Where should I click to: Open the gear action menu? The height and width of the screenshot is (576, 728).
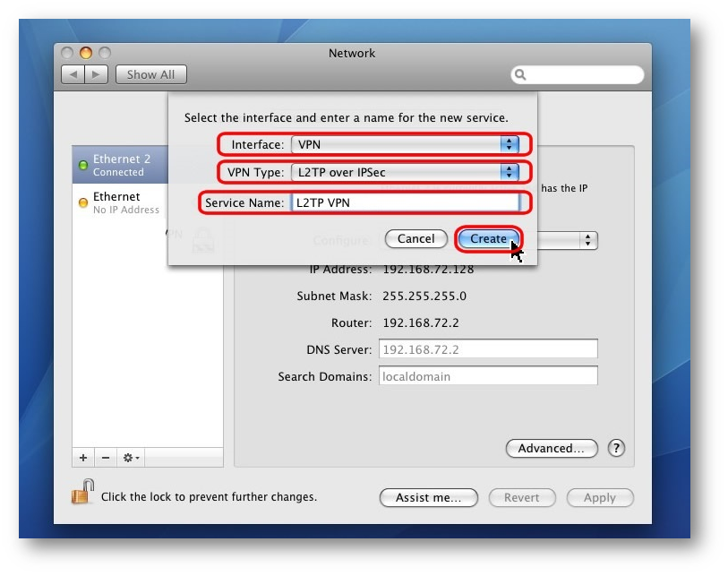tap(131, 458)
